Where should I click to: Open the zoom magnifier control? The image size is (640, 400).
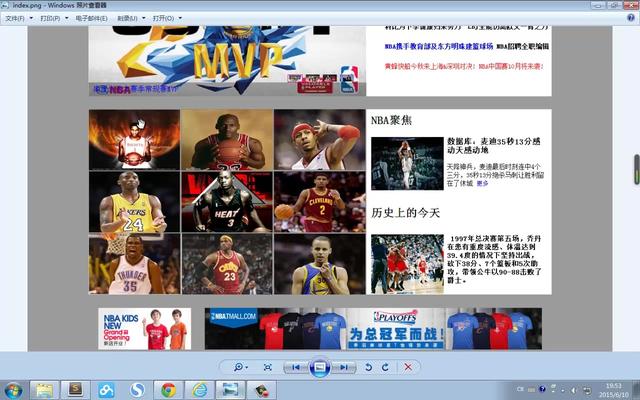click(x=240, y=367)
